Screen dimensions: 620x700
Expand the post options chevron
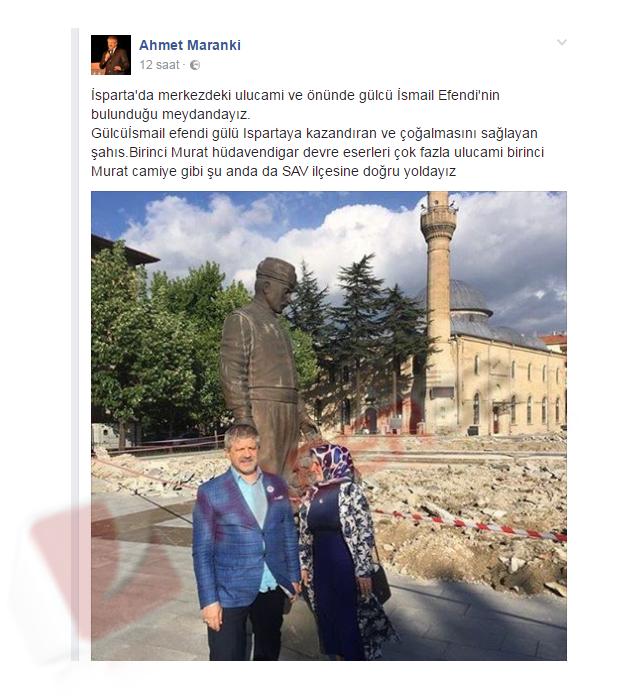click(x=562, y=42)
